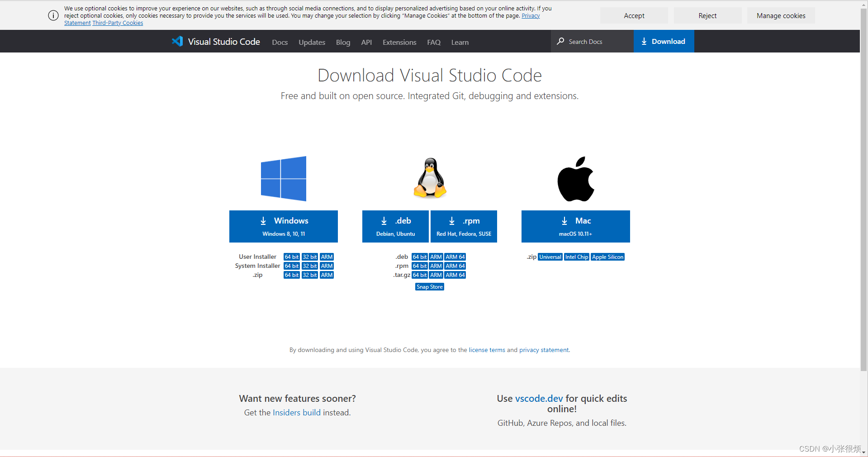The width and height of the screenshot is (868, 457).
Task: Open the privacy statement link near license
Action: (x=544, y=350)
